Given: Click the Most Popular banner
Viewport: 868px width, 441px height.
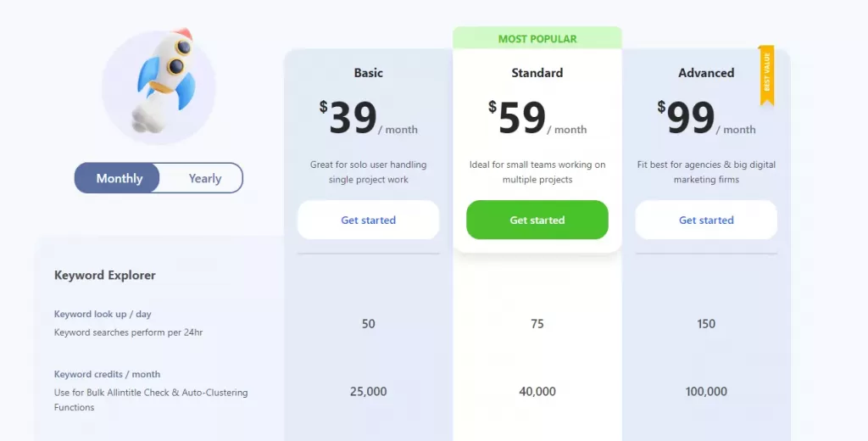Looking at the screenshot, I should click(x=537, y=38).
